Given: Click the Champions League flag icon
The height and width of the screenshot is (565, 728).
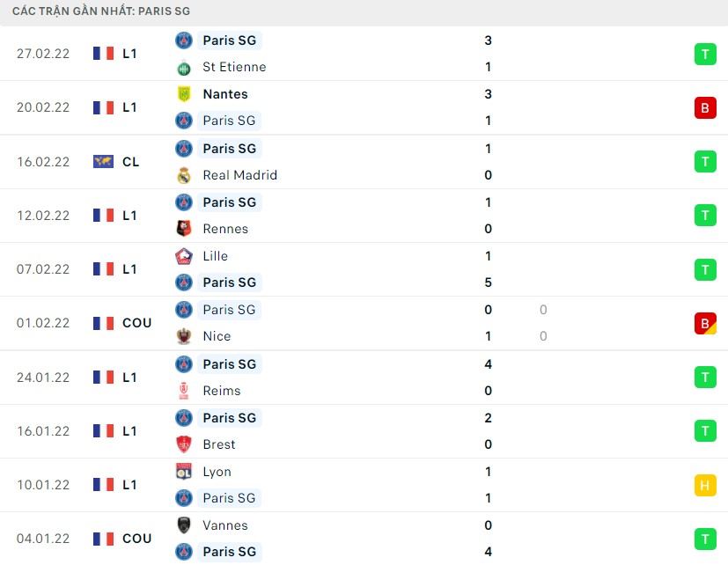Looking at the screenshot, I should tap(103, 162).
